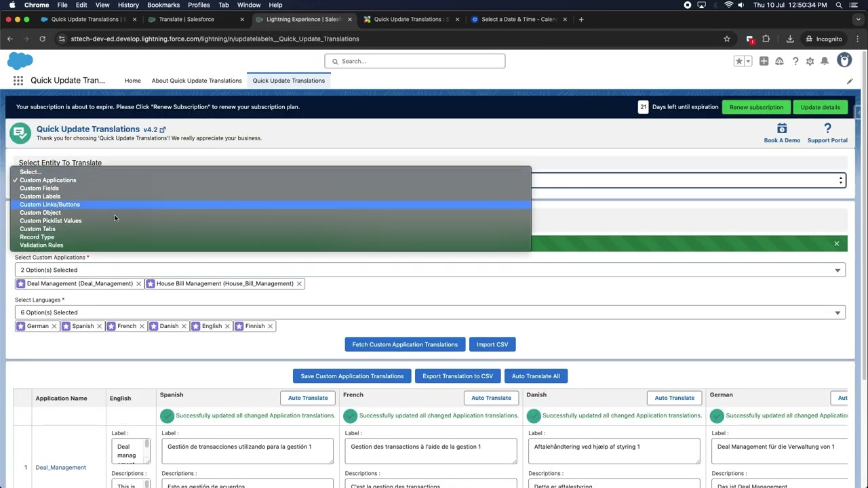
Task: Switch to the Home tab
Action: pyautogui.click(x=133, y=81)
